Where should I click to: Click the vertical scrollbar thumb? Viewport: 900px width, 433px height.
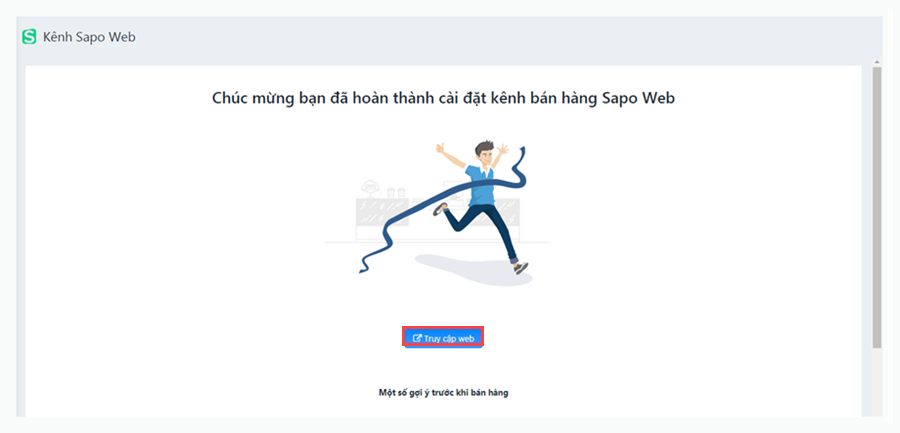tap(876, 207)
